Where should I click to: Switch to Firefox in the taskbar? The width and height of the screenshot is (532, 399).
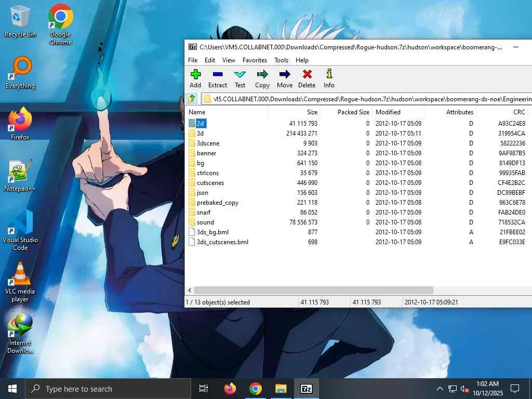coord(230,389)
